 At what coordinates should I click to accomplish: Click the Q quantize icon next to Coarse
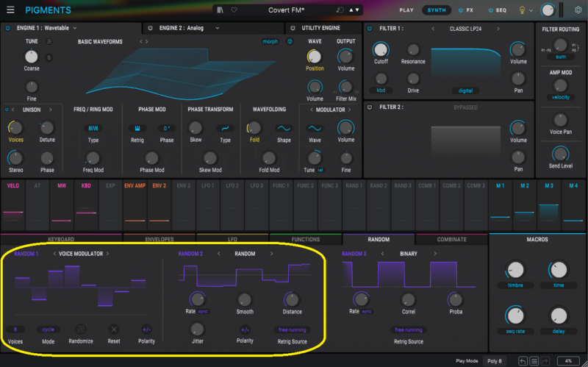tap(49, 57)
